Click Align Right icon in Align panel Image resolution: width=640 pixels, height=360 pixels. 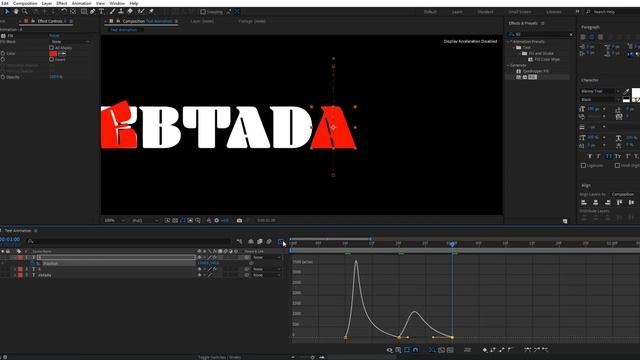click(608, 202)
